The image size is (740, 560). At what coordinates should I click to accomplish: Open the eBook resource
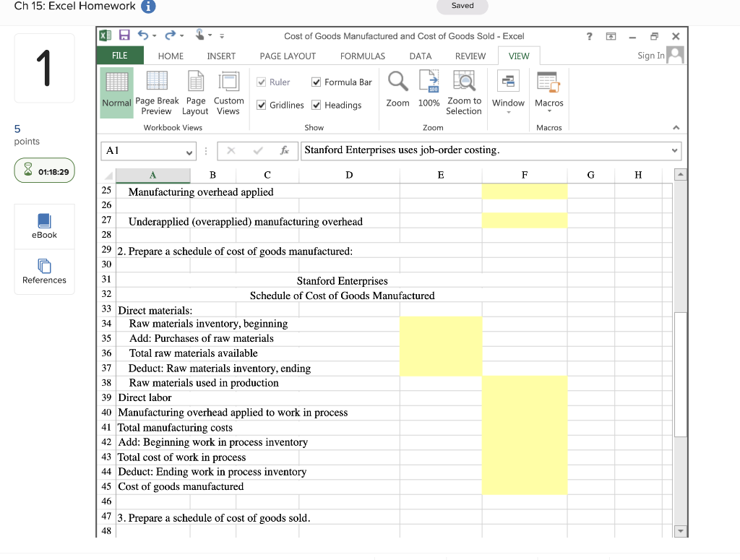[x=44, y=226]
